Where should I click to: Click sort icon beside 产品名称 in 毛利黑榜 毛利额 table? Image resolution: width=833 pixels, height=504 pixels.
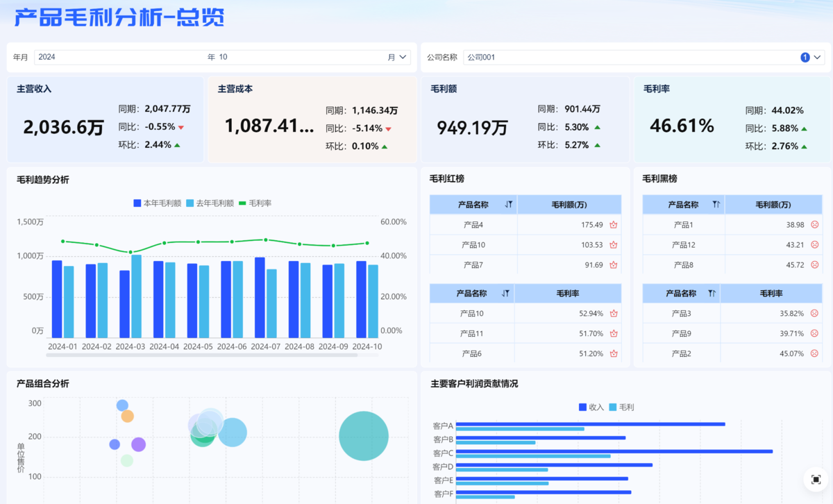[716, 205]
